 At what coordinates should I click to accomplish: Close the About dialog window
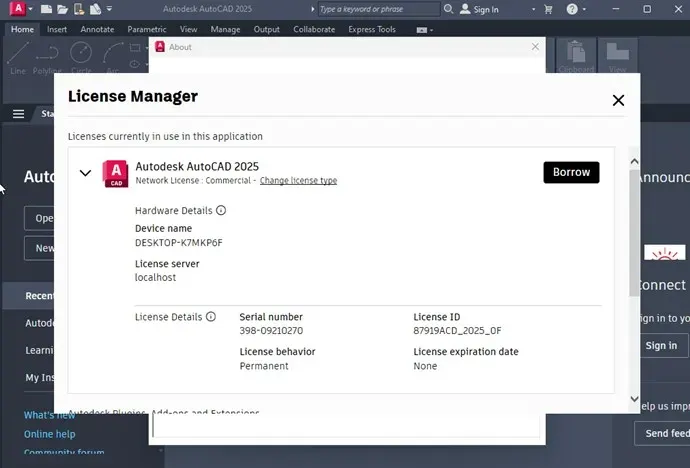[535, 47]
